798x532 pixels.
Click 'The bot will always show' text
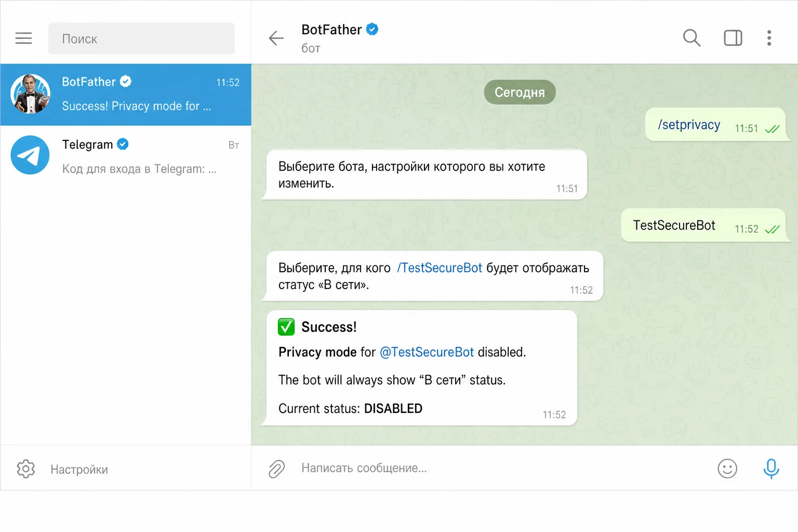pos(392,380)
